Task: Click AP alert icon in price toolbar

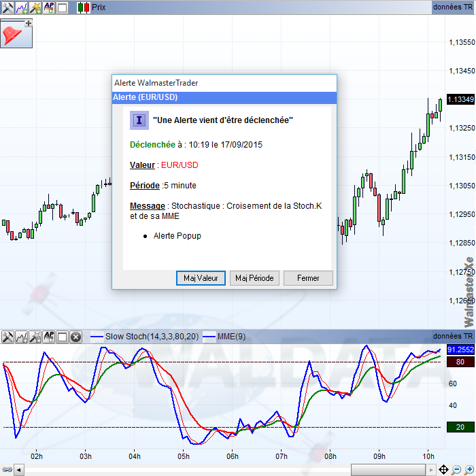Action: [x=49, y=7]
